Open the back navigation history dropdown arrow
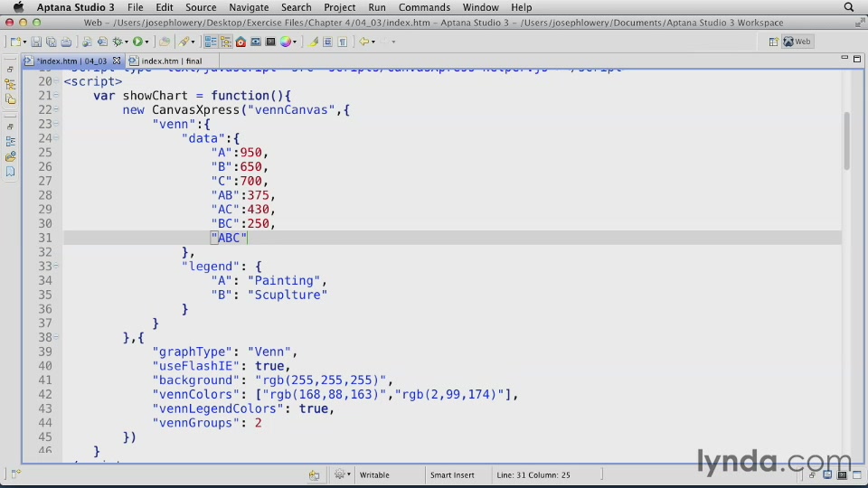Image resolution: width=868 pixels, height=488 pixels. coord(373,42)
